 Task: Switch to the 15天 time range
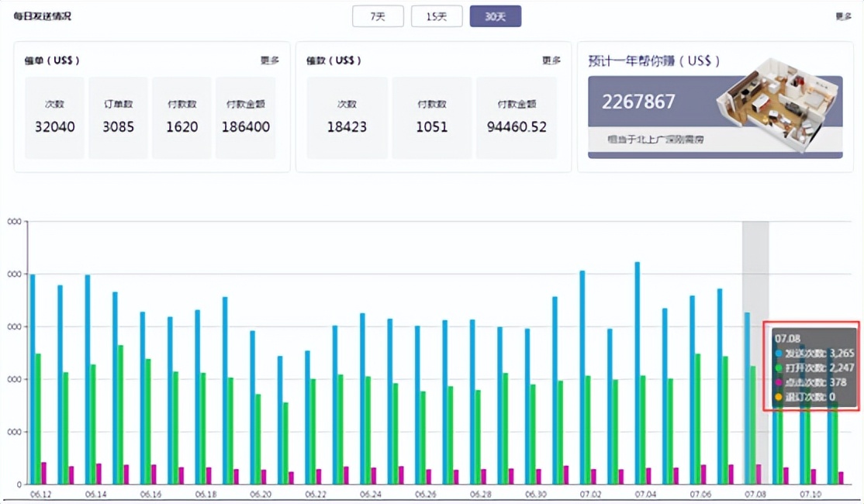tap(437, 16)
